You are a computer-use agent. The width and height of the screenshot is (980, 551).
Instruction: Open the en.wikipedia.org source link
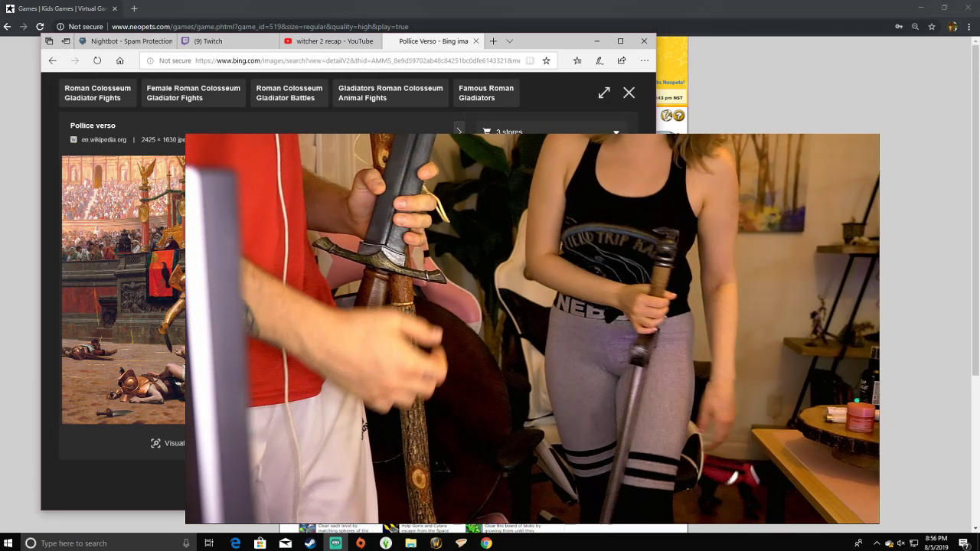point(103,140)
